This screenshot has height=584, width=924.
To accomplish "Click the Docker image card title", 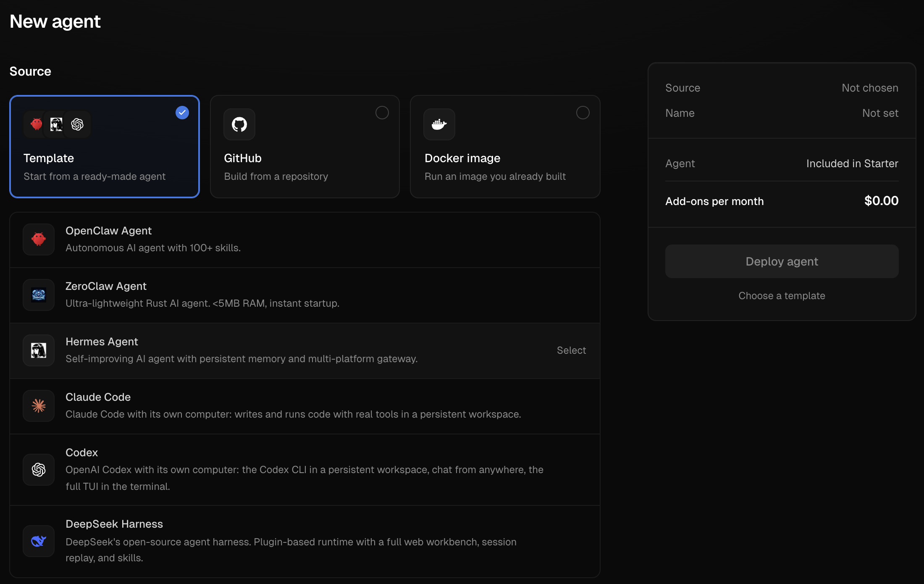I will pyautogui.click(x=462, y=158).
